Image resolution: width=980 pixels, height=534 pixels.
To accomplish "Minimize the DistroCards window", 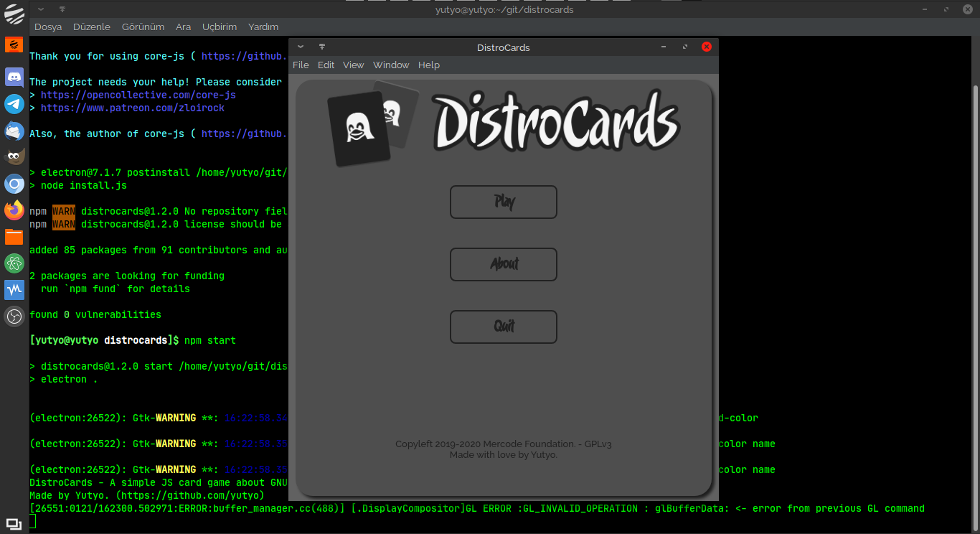I will [664, 47].
